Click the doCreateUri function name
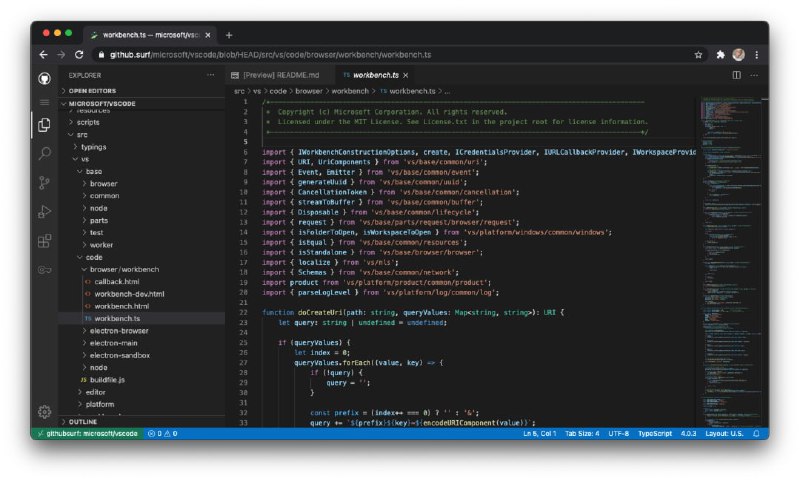800x481 pixels. (x=320, y=313)
